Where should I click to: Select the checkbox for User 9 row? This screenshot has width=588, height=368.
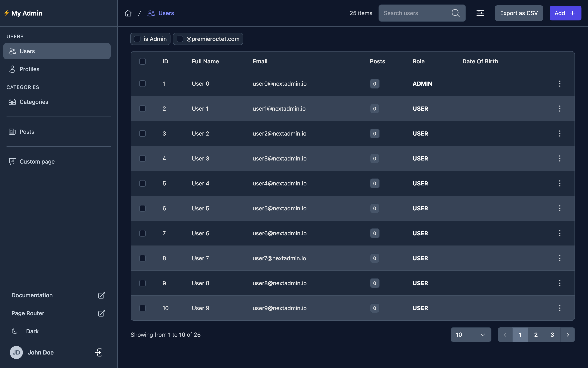point(142,308)
